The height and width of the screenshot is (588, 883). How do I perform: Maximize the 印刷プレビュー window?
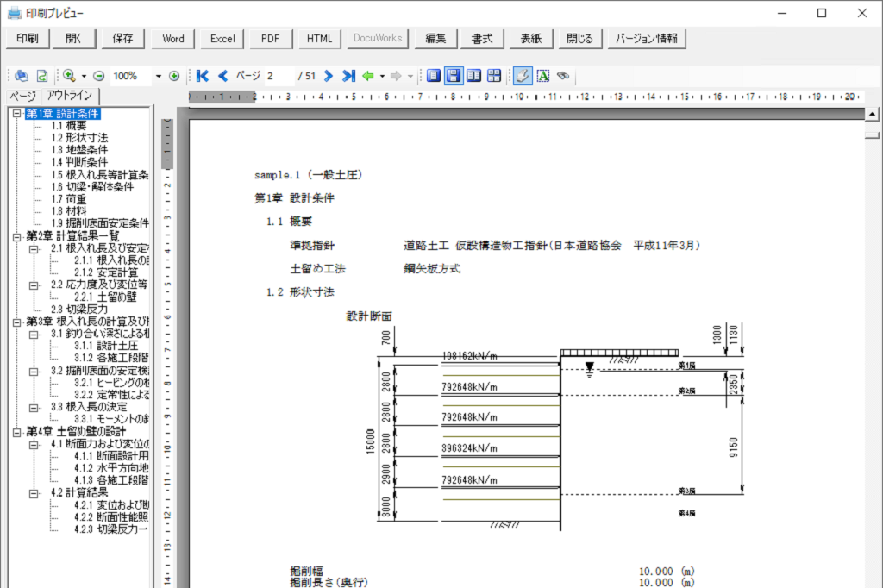[x=822, y=13]
